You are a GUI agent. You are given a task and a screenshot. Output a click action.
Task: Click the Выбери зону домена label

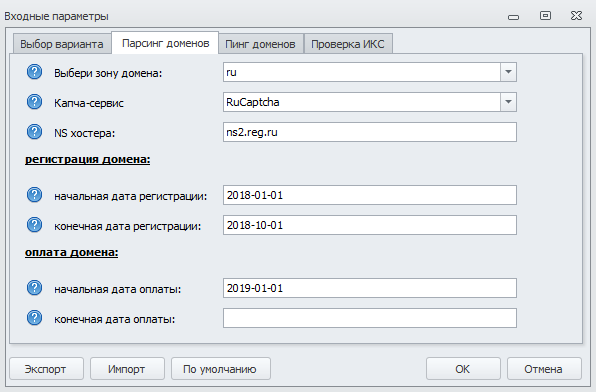(x=108, y=73)
